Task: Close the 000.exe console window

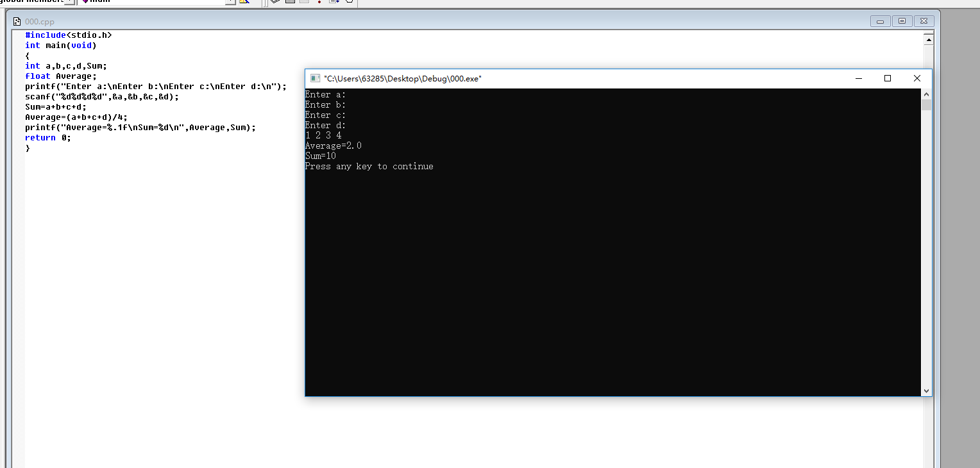Action: tap(917, 78)
